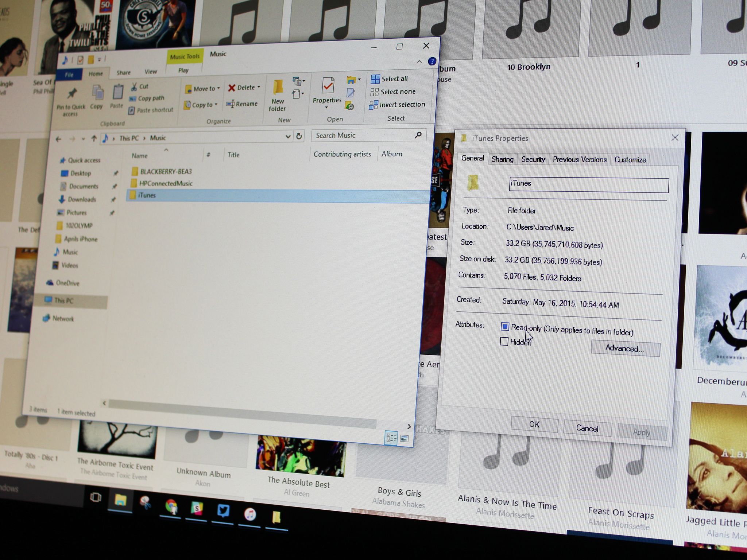
Task: Open the Properties ribbon icon
Action: point(328,86)
